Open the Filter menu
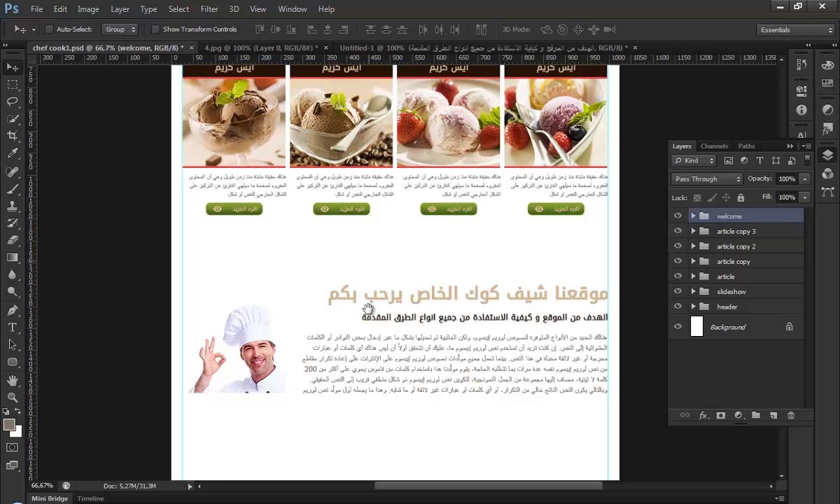This screenshot has width=840, height=504. tap(209, 9)
